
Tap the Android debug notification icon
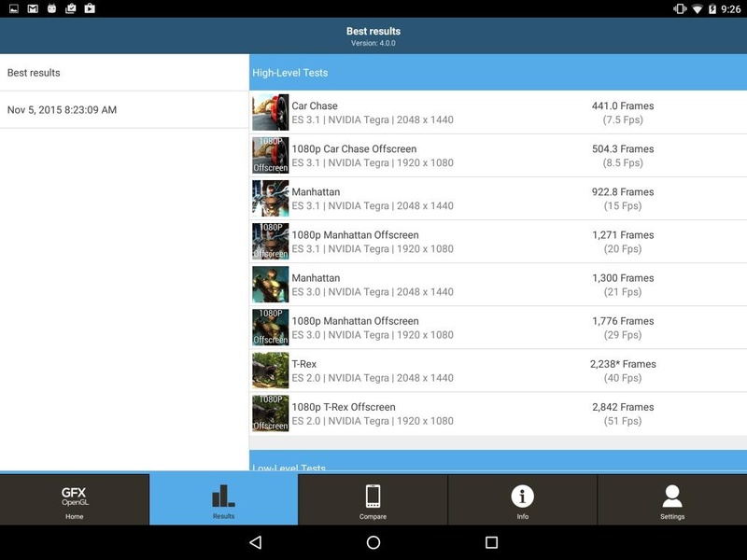point(52,8)
